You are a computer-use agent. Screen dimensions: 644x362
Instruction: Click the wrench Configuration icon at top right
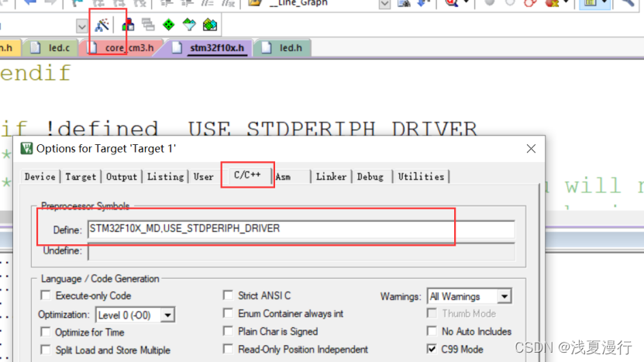[628, 2]
